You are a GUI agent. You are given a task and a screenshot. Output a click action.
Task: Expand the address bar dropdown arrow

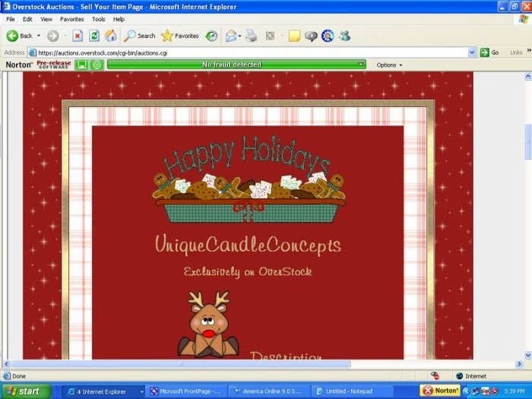(472, 52)
